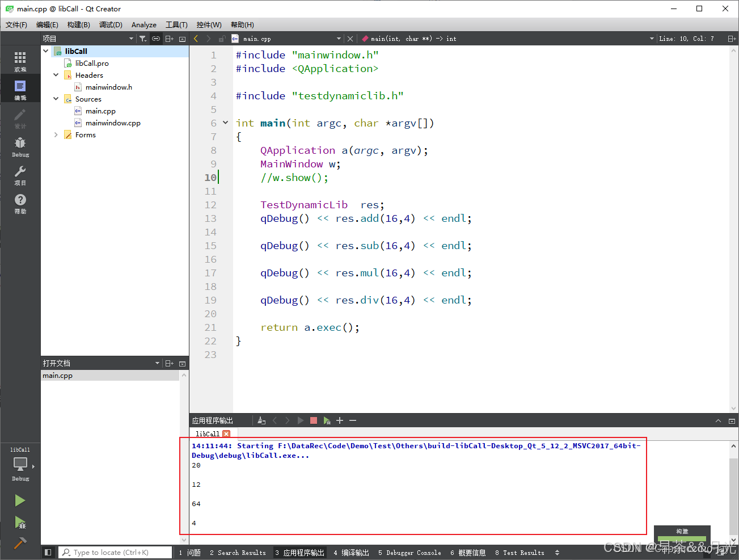The image size is (739, 560).
Task: Switch to Debug mode in sidebar
Action: 20,146
